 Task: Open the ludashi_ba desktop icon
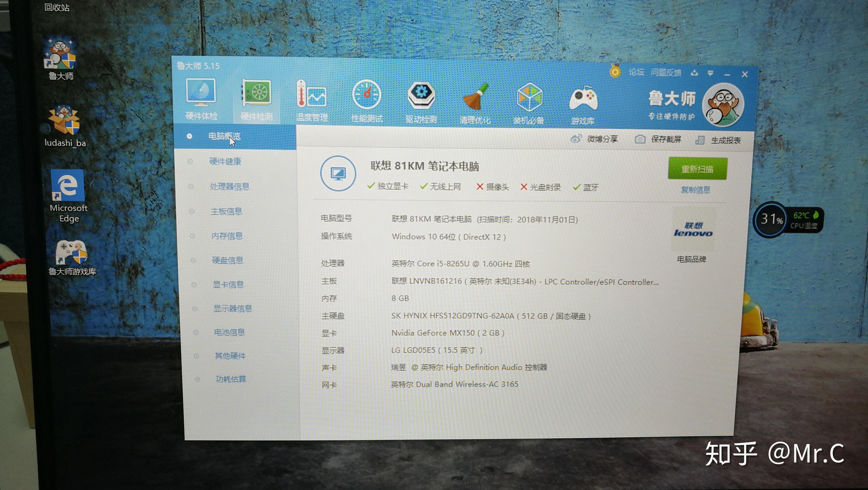coord(65,126)
